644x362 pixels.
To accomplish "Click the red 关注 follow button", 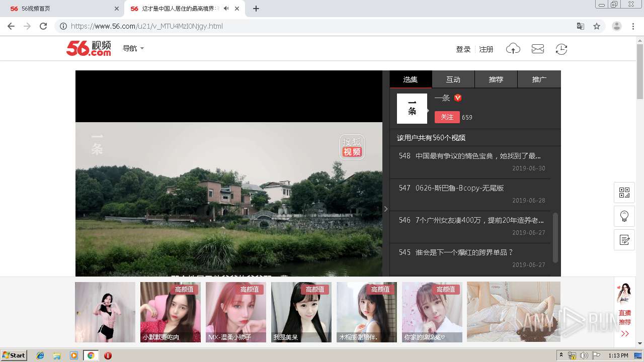I will click(x=447, y=117).
